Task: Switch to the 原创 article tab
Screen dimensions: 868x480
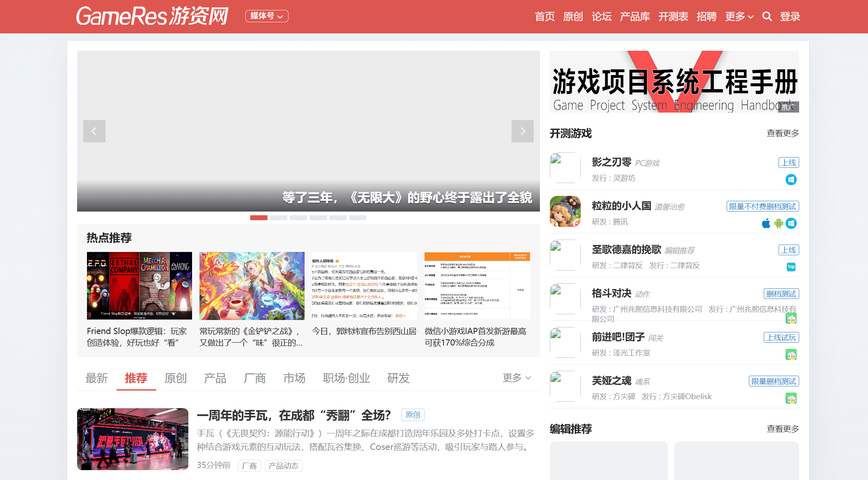Action: click(x=176, y=378)
